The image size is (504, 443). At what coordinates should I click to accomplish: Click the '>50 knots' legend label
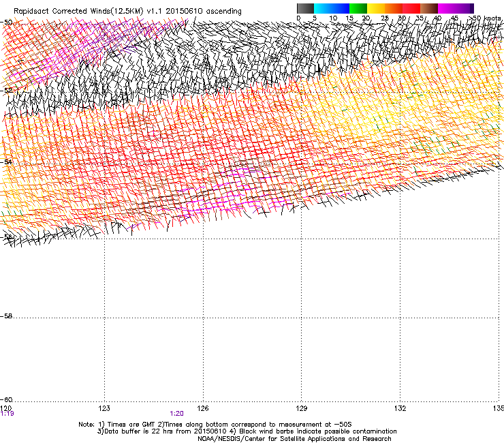pyautogui.click(x=484, y=18)
